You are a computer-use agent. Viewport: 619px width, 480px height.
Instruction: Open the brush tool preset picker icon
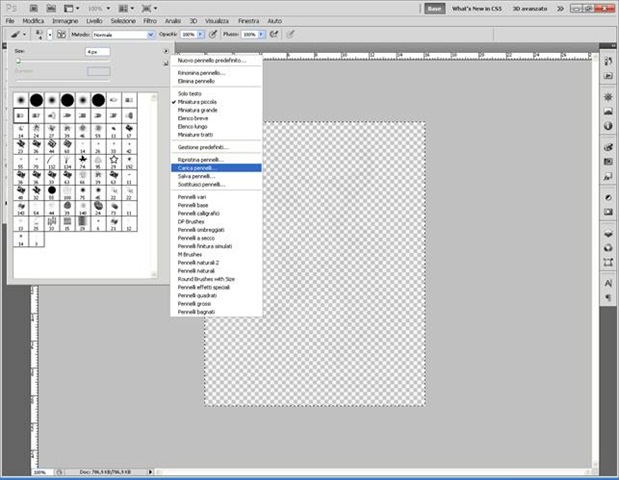click(17, 35)
